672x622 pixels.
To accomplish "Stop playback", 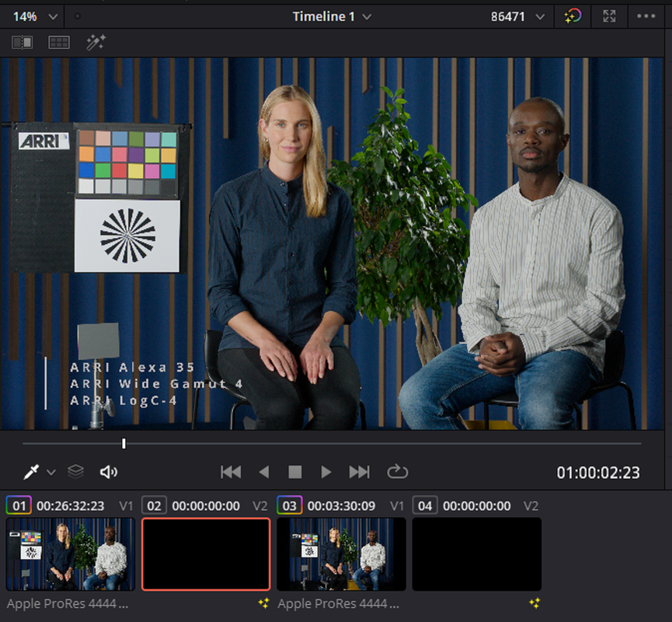I will coord(295,472).
